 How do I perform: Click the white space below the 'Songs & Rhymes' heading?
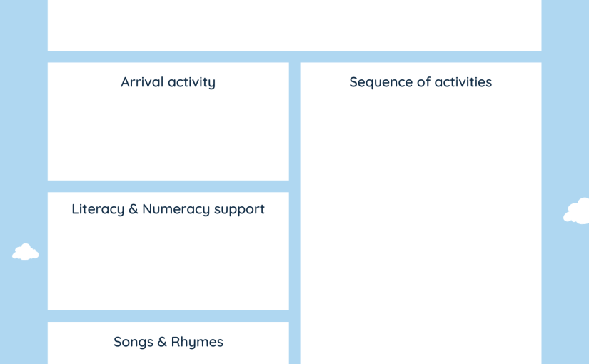(x=168, y=358)
